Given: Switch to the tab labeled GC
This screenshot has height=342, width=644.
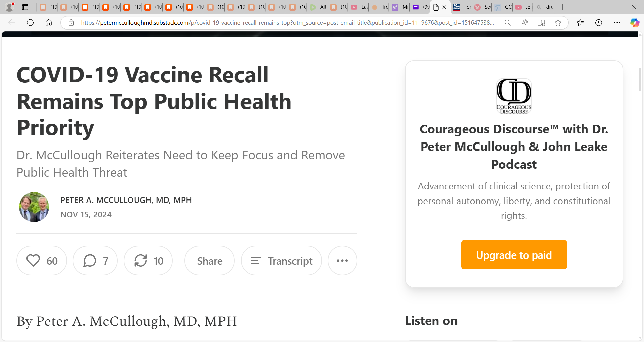Looking at the screenshot, I should click(503, 7).
